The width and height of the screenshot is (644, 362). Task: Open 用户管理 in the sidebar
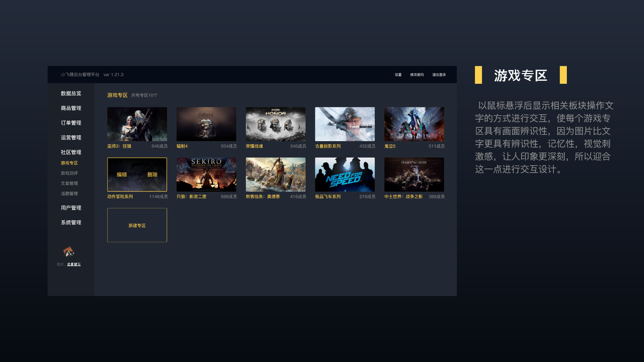pos(71,208)
